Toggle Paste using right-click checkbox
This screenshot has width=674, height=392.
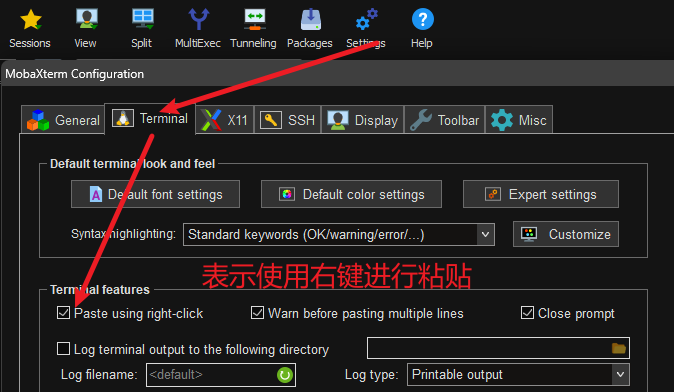(x=63, y=313)
